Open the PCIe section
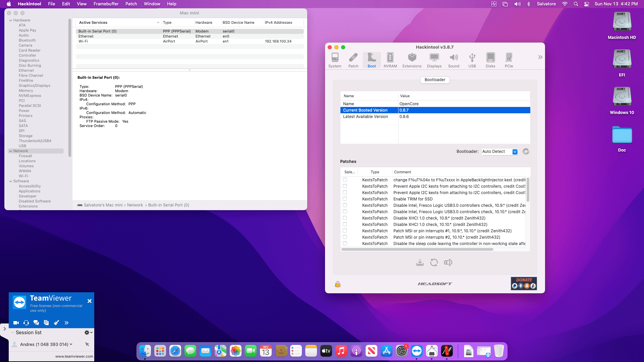 tap(509, 60)
